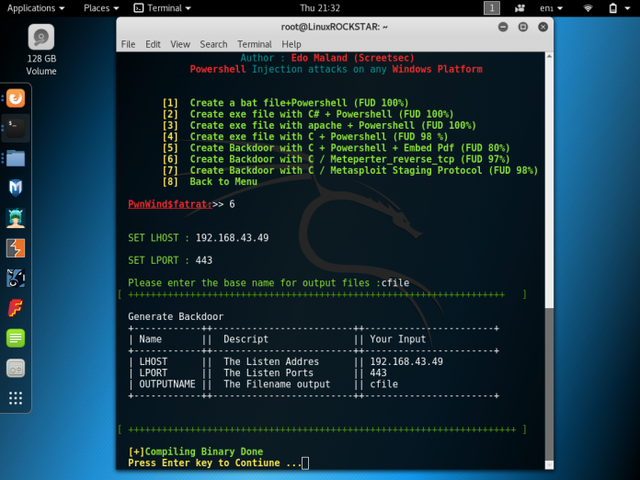640x480 pixels.
Task: Click 'Metasploit Staging Protocol' option 7 line
Action: tap(364, 170)
